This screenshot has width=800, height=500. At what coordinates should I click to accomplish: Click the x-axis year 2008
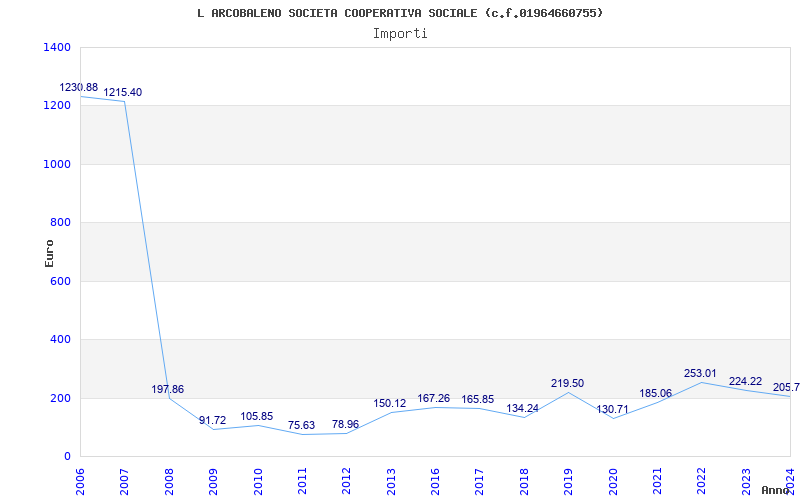click(169, 481)
